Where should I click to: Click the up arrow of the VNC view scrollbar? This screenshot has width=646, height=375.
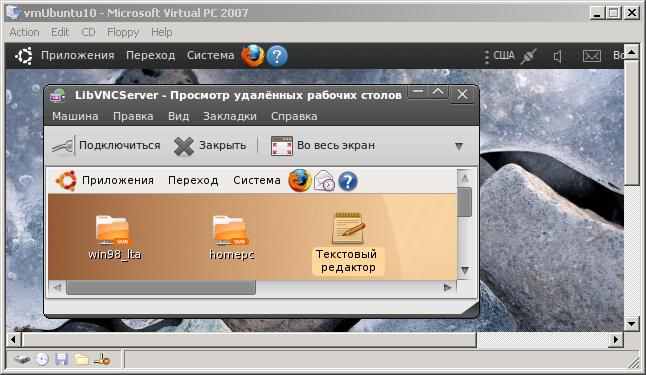(465, 178)
